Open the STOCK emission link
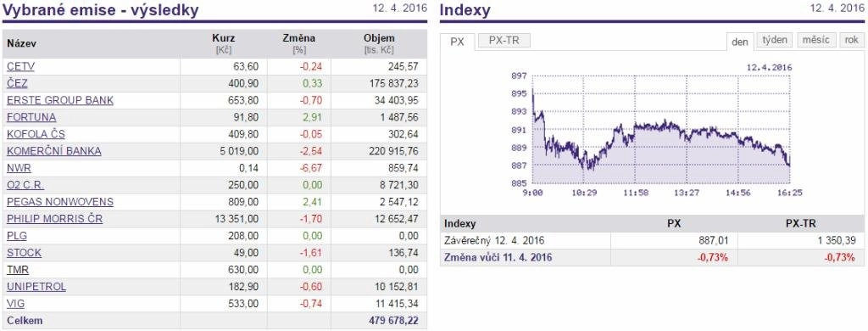Screen dimensions: 868x331 click(x=24, y=253)
